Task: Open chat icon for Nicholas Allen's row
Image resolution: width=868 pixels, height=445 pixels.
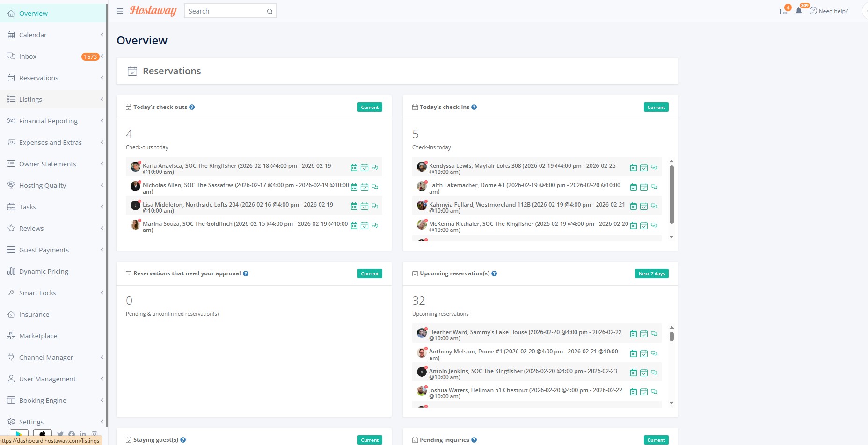Action: pos(375,187)
